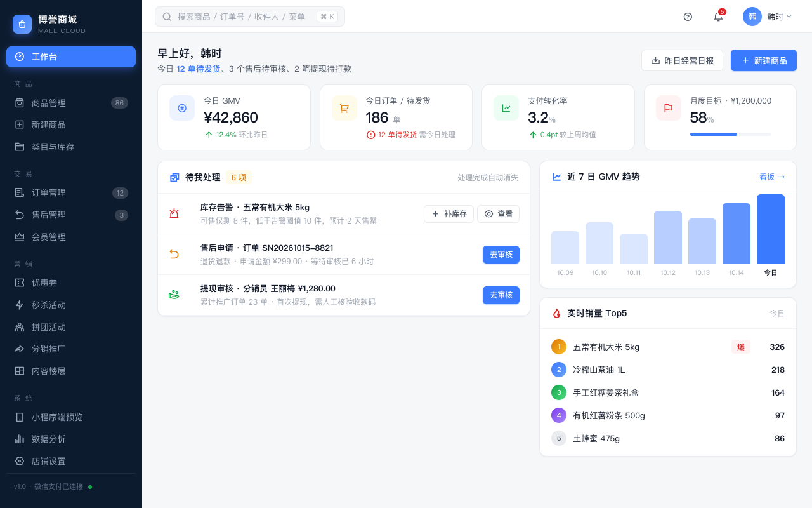Click the 分销推广 share icon
Viewport: 812px width, 508px height.
click(x=20, y=349)
